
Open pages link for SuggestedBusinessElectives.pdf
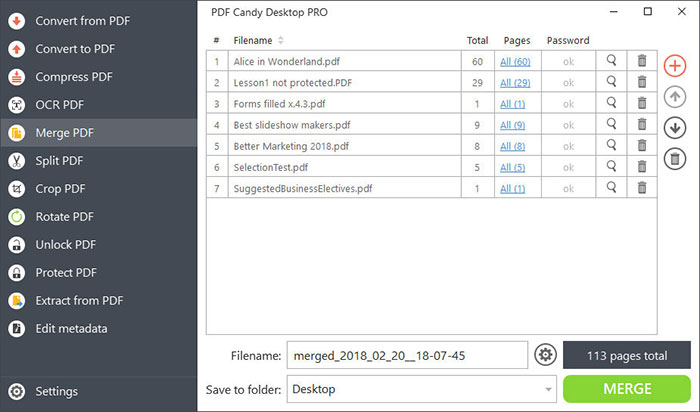coord(512,189)
